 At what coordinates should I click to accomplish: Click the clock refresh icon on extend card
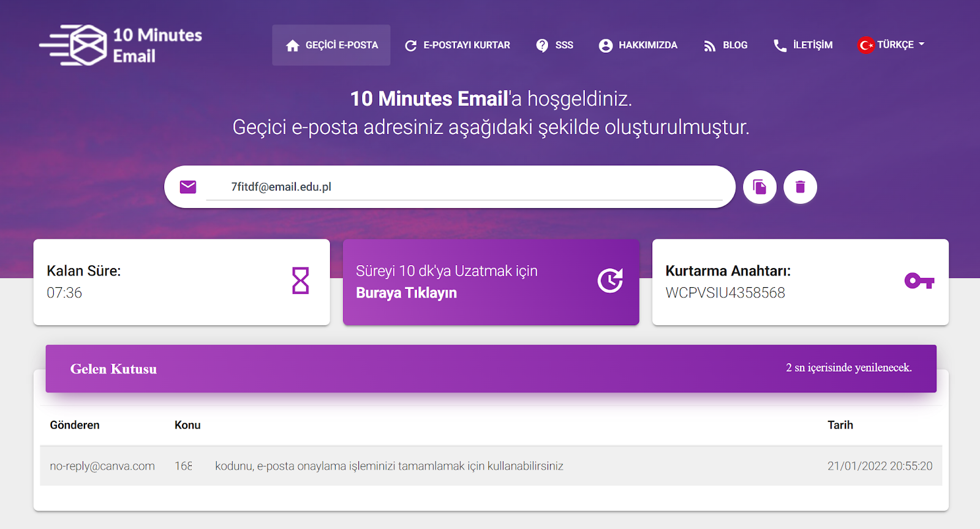(x=611, y=281)
